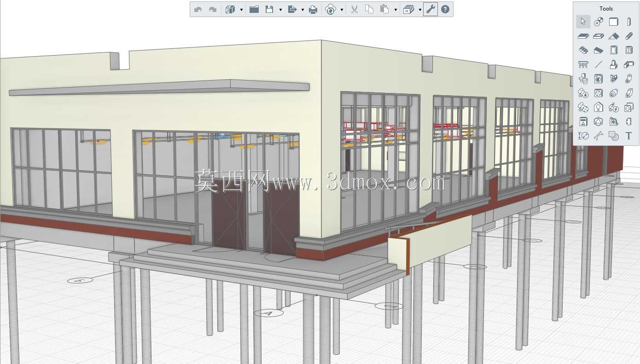Viewport: 640px width, 364px height.
Task: Paste using the clipboard icon
Action: point(384,9)
